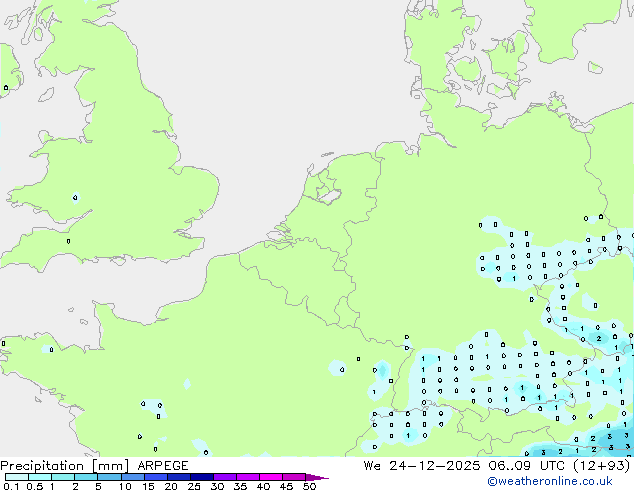This screenshot has height=490, width=634.
Task: Click the '(12+93)' forecast run label
Action: coord(602,466)
